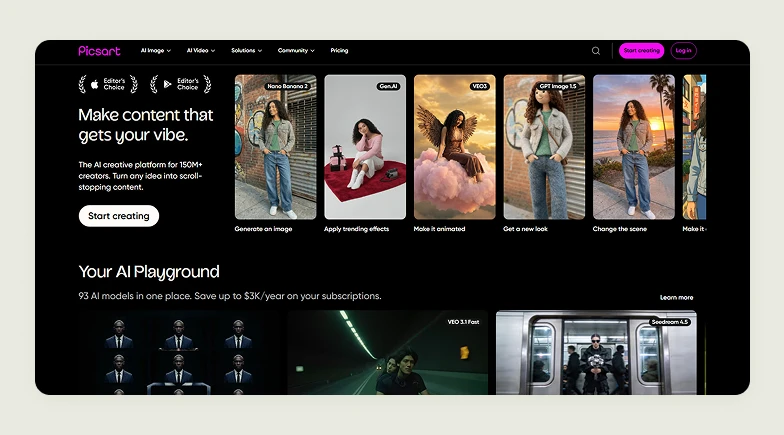Screen dimensions: 784x435
Task: Click the Change the scene caption
Action: point(620,229)
